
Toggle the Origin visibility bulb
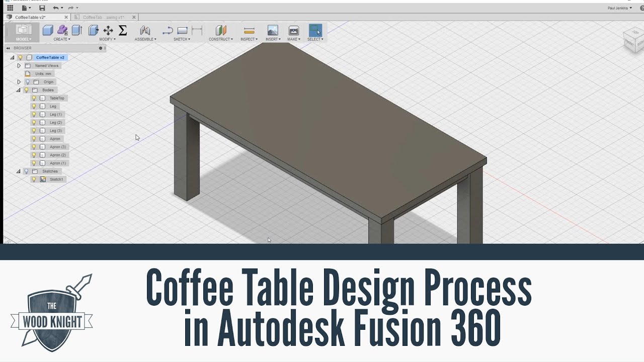click(x=27, y=82)
